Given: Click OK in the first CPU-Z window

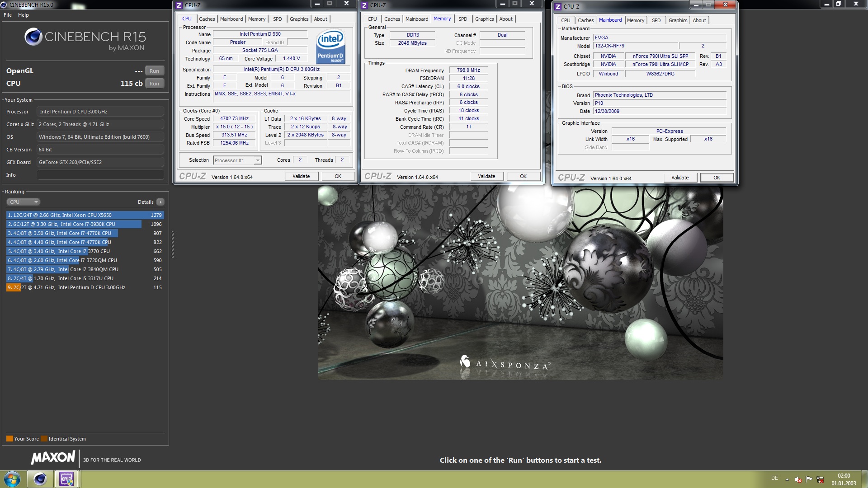Looking at the screenshot, I should point(338,176).
